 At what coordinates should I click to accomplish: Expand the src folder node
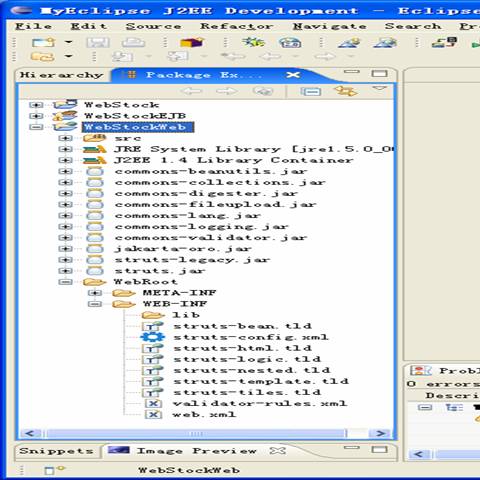coord(65,138)
